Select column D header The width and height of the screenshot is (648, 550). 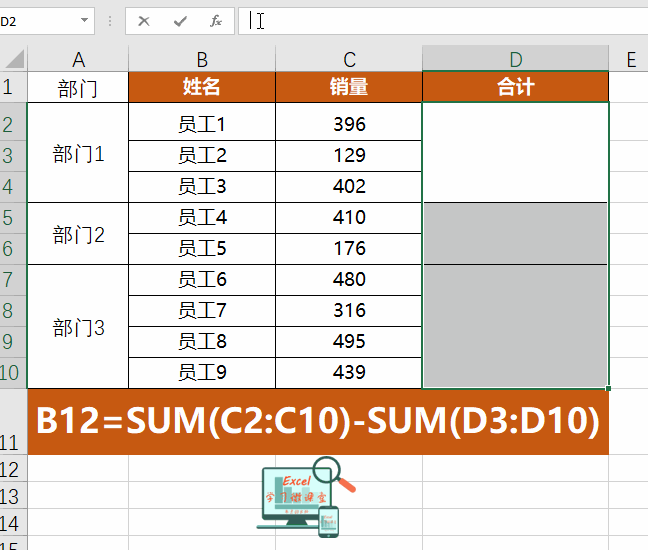pos(515,59)
